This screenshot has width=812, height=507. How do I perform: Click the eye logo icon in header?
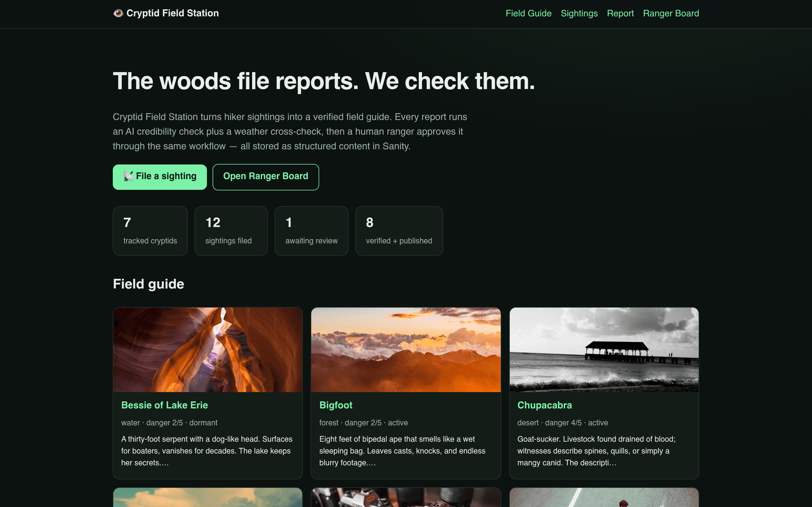point(118,13)
